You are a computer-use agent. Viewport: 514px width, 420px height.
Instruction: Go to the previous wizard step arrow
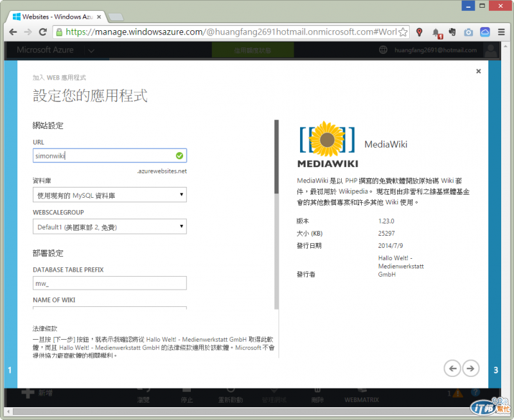point(452,369)
